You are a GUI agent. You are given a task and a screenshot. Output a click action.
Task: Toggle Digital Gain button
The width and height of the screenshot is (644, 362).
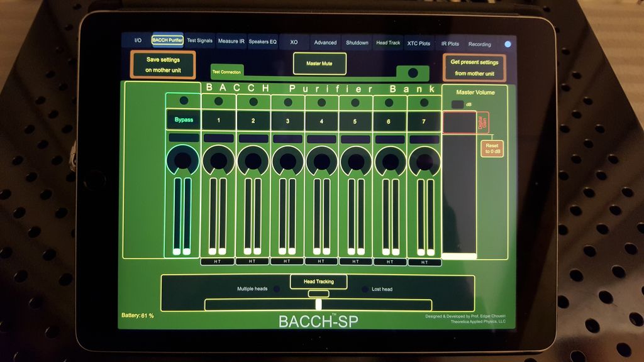[x=482, y=123]
